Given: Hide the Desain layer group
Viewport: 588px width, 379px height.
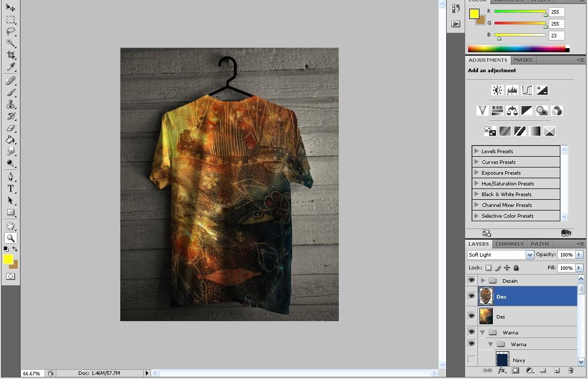Looking at the screenshot, I should click(471, 280).
